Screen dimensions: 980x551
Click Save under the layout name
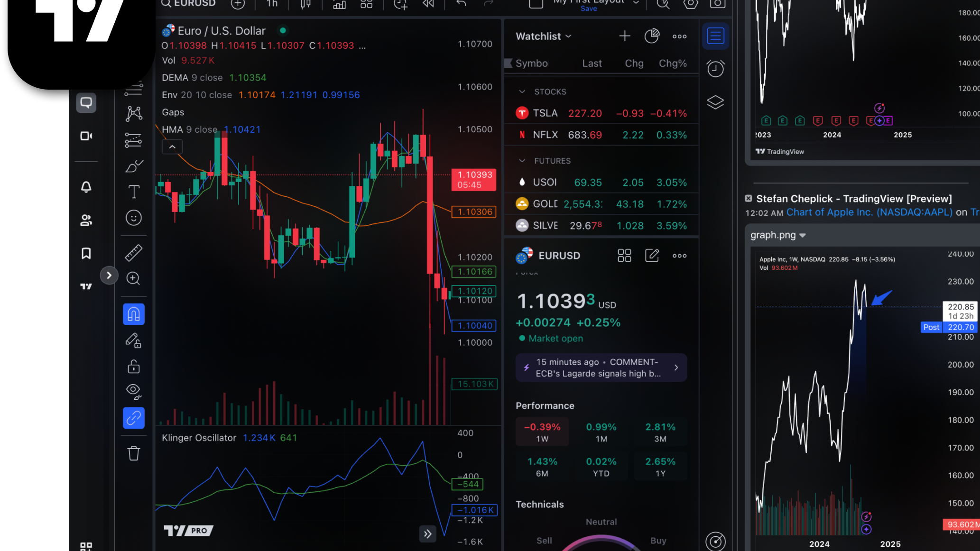(x=589, y=9)
